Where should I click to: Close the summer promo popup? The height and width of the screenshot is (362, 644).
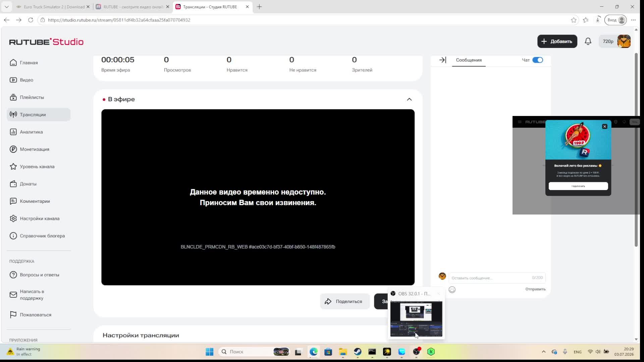604,126
